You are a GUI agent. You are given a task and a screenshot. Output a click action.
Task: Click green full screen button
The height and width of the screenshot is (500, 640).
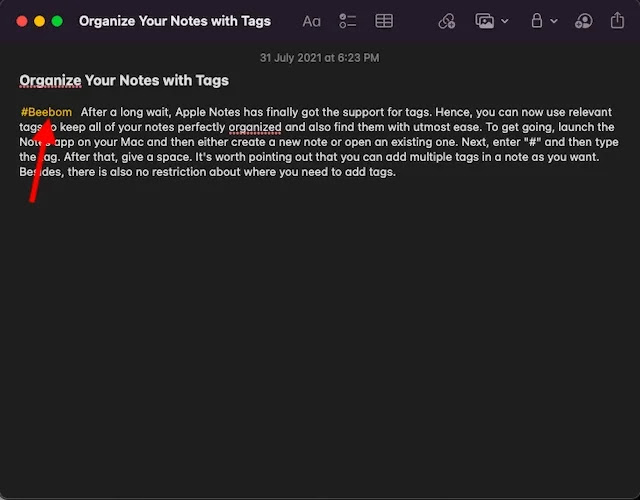[x=58, y=21]
